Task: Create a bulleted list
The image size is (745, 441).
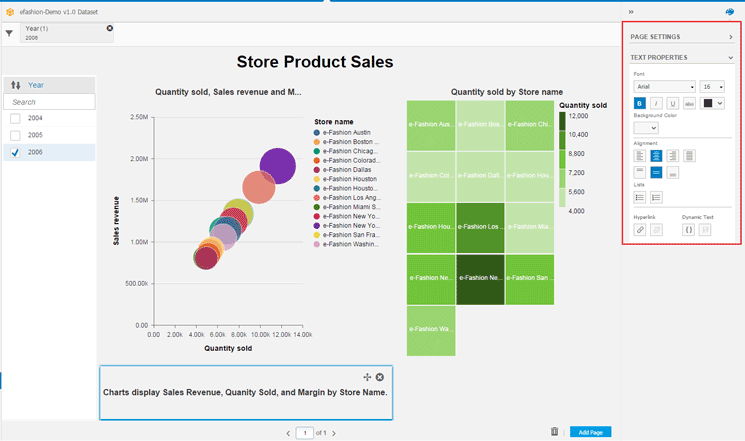Action: point(640,197)
